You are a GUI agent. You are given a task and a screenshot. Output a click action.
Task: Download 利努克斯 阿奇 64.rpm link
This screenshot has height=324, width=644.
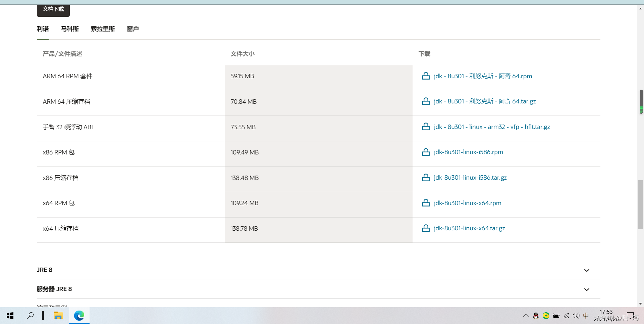click(483, 76)
